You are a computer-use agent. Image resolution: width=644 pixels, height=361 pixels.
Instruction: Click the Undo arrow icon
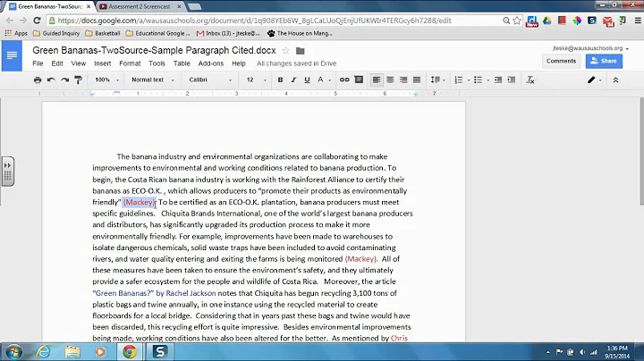coord(51,80)
